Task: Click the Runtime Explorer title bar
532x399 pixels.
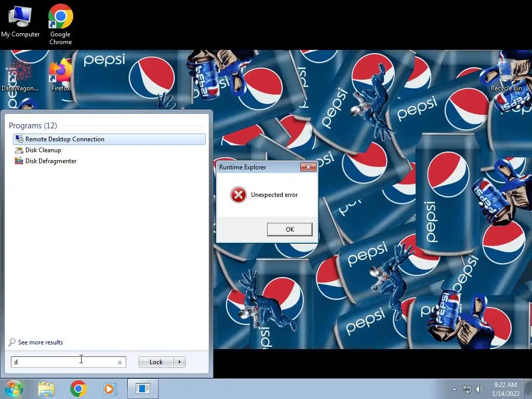Action: (x=258, y=167)
